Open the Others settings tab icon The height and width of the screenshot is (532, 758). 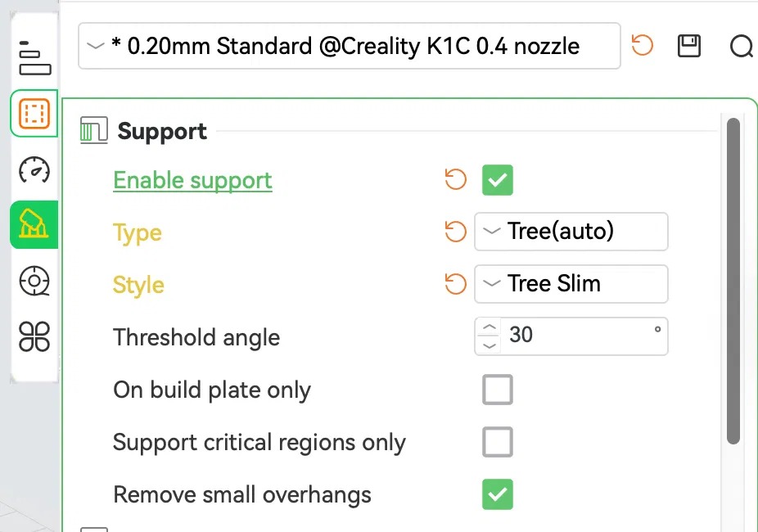pos(34,336)
